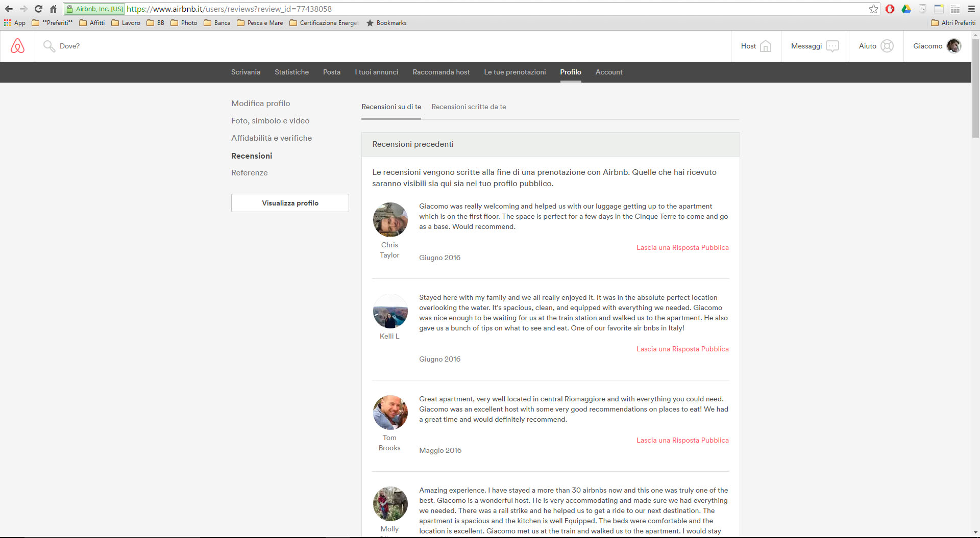Viewport: 980px width, 538px height.
Task: Click the browser reload icon
Action: (38, 9)
